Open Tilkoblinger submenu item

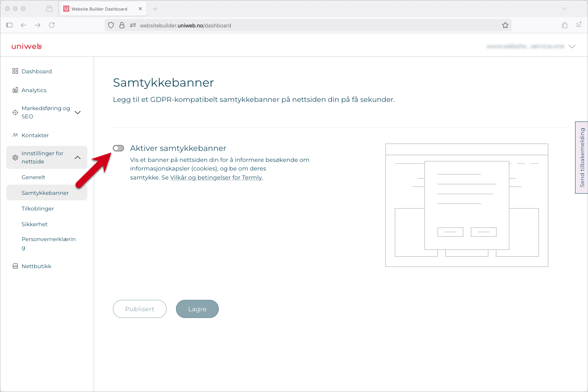(38, 209)
